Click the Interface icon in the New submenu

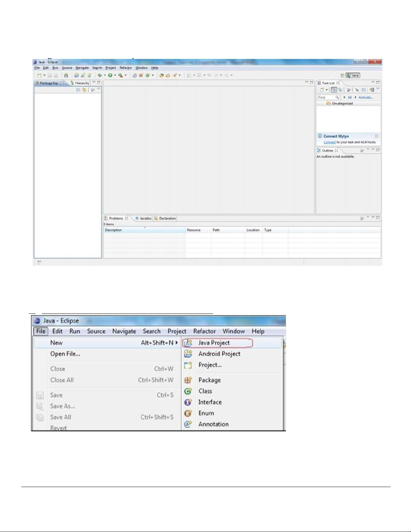click(188, 402)
